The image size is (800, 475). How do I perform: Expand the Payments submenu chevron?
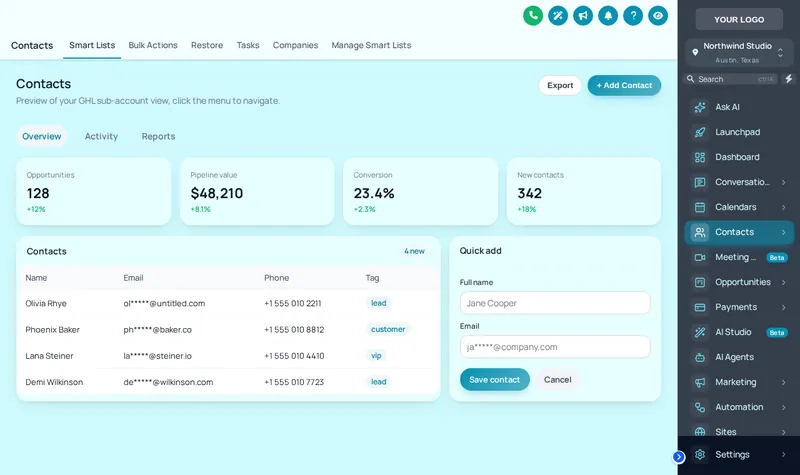pos(783,307)
